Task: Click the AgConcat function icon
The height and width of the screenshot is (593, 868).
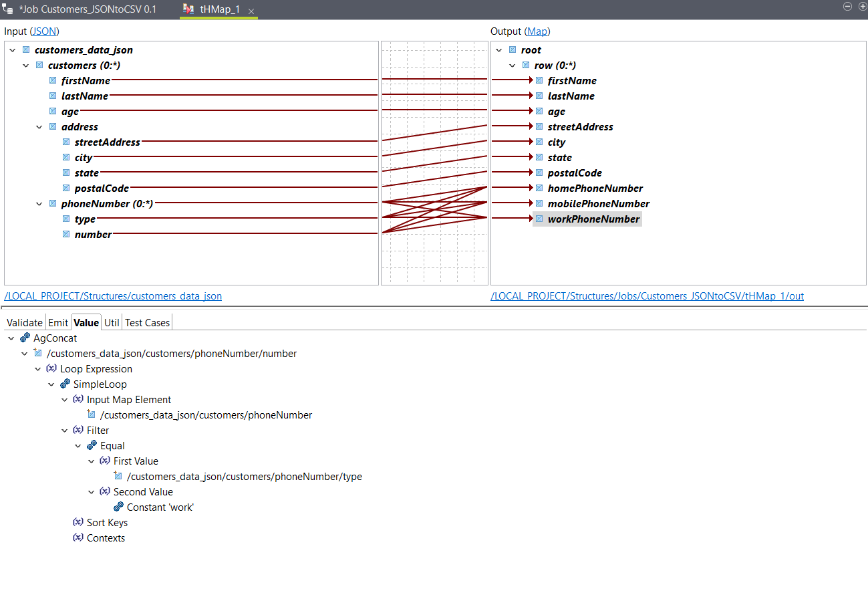Action: [x=25, y=338]
